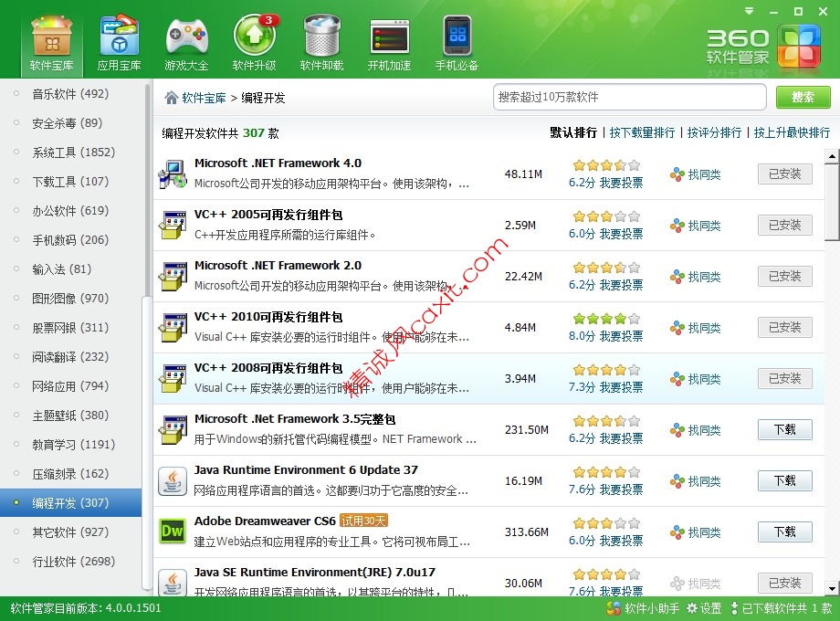Click the .Net Framework 3.5 package icon
The height and width of the screenshot is (621, 840).
(x=173, y=430)
